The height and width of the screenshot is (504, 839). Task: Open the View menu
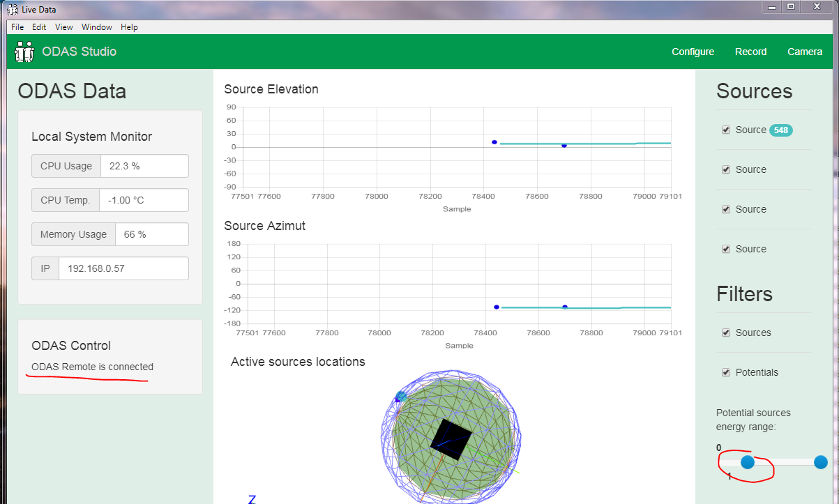(x=64, y=27)
